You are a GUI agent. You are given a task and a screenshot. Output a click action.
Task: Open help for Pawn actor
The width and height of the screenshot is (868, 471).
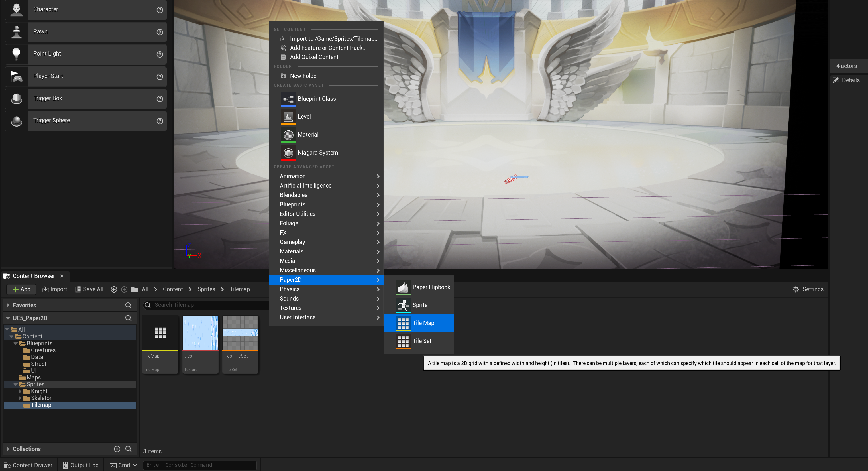click(160, 32)
